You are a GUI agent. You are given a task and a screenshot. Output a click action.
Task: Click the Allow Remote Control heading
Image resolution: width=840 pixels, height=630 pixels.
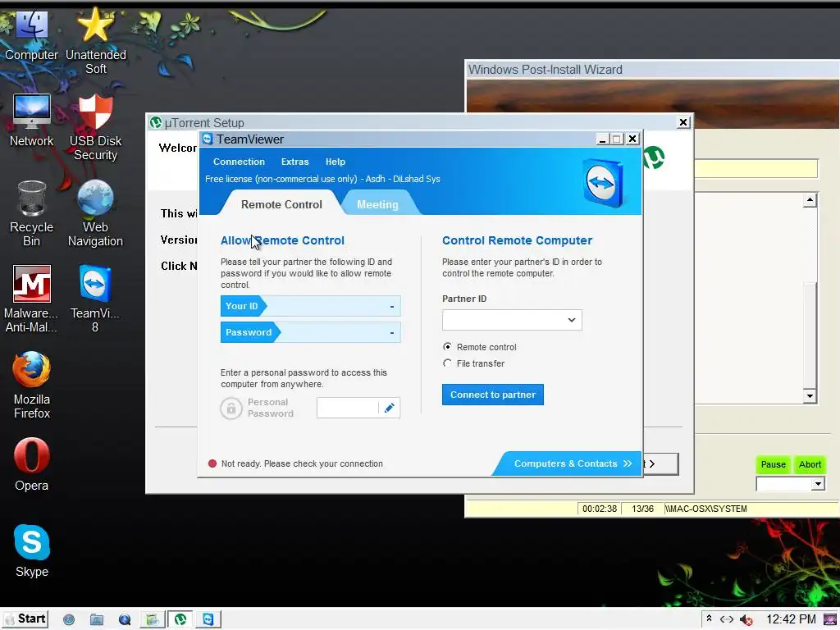pos(282,240)
